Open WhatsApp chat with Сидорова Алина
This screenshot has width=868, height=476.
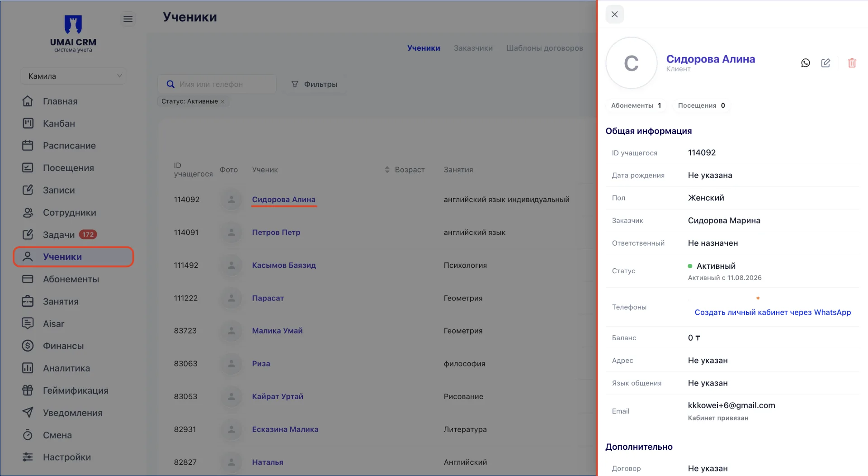[806, 63]
